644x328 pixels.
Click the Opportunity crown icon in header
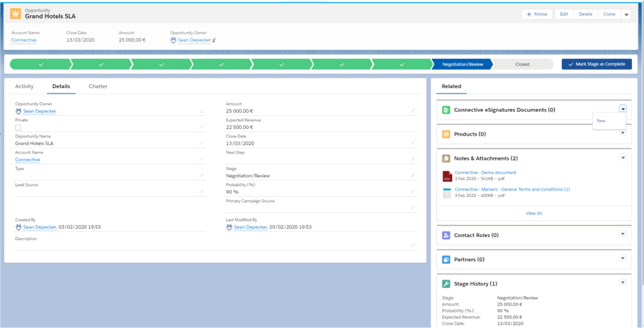[16, 13]
